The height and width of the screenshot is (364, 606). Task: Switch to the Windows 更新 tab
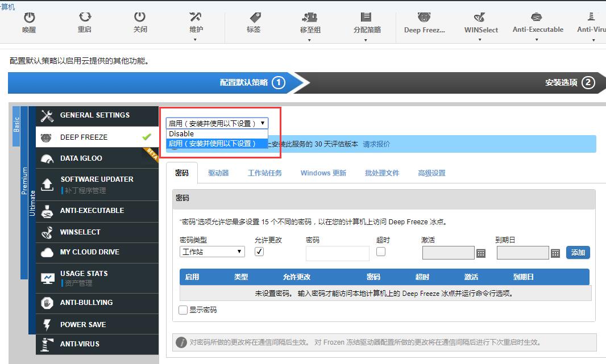(323, 173)
